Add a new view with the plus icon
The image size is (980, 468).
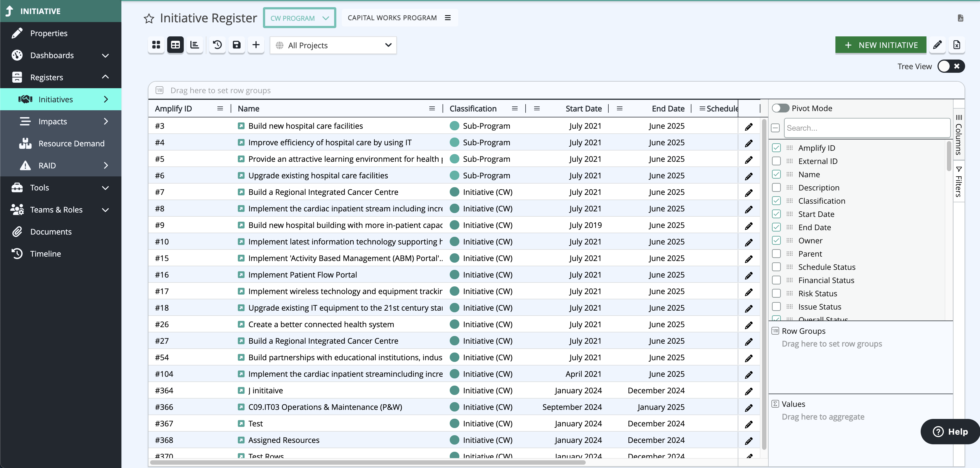[x=256, y=45]
